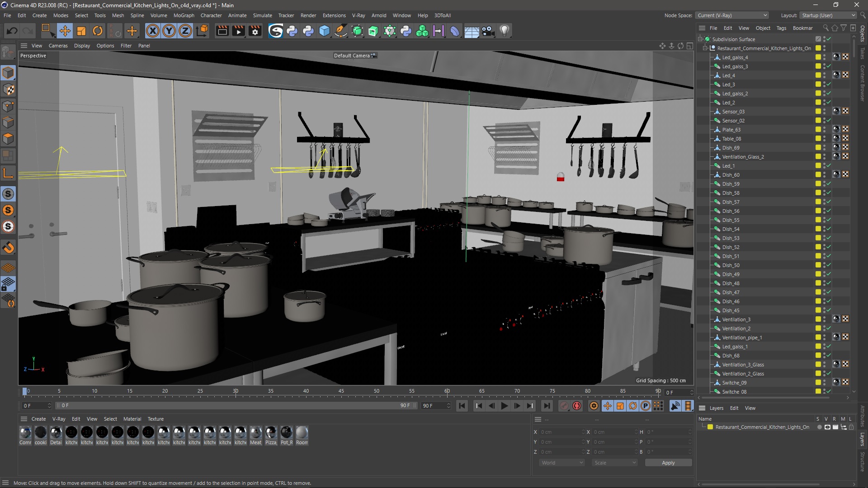Open Edit Render Settings icon

(x=255, y=31)
